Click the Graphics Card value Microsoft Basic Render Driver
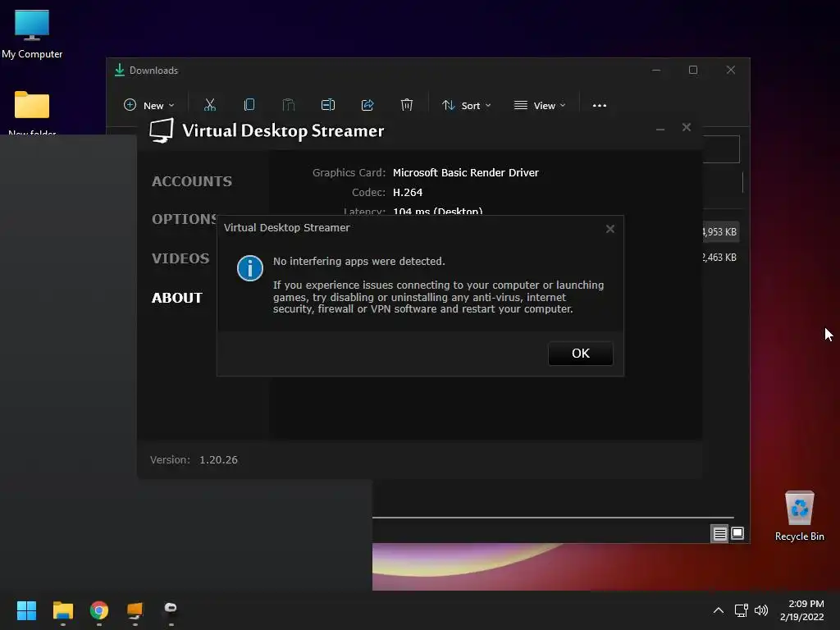Image resolution: width=840 pixels, height=630 pixels. 466,172
